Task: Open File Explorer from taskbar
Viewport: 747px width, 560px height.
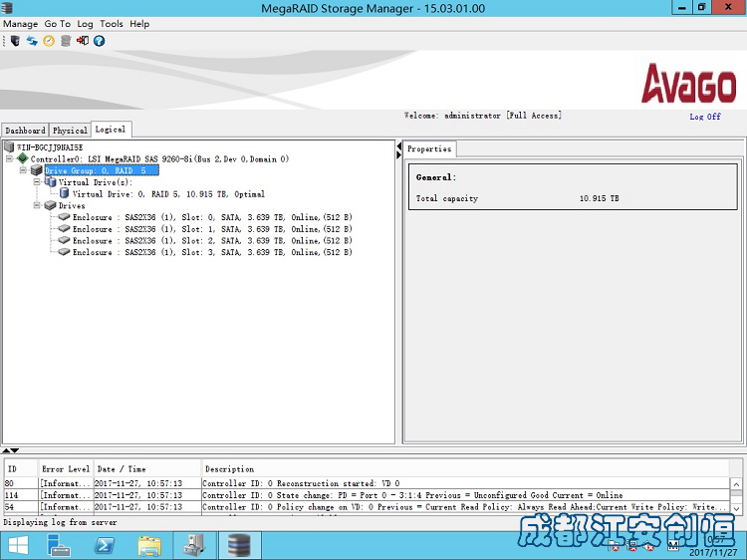Action: click(x=149, y=546)
